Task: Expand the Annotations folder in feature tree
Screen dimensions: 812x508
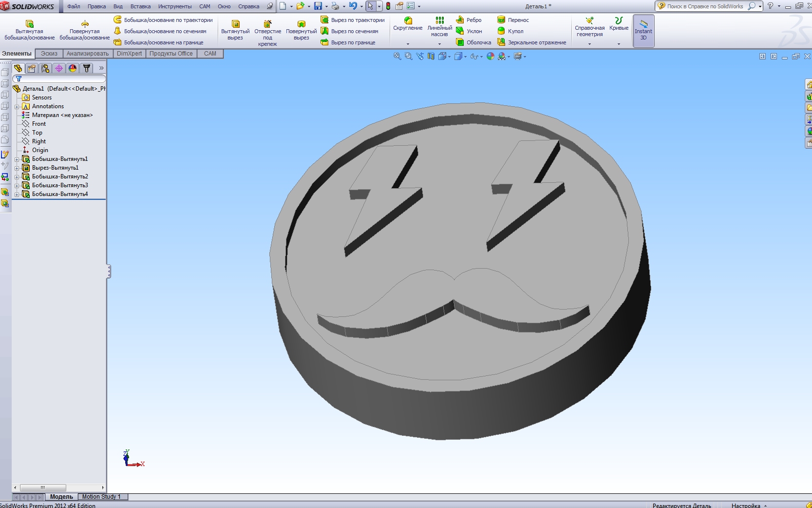Action: pyautogui.click(x=17, y=107)
